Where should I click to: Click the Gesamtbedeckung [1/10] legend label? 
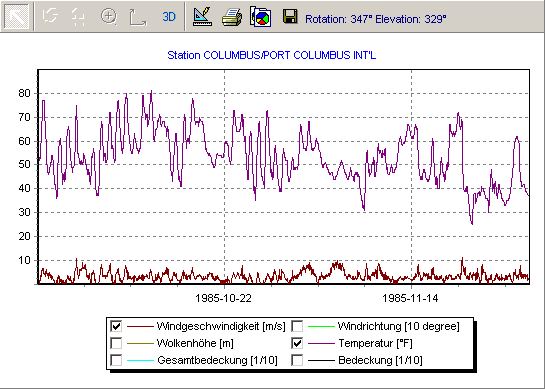point(218,360)
